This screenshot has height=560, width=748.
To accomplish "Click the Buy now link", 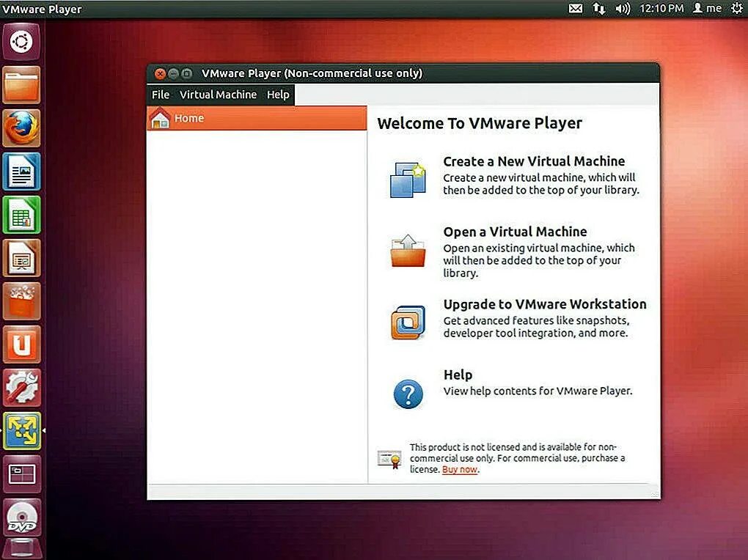I will pos(459,469).
